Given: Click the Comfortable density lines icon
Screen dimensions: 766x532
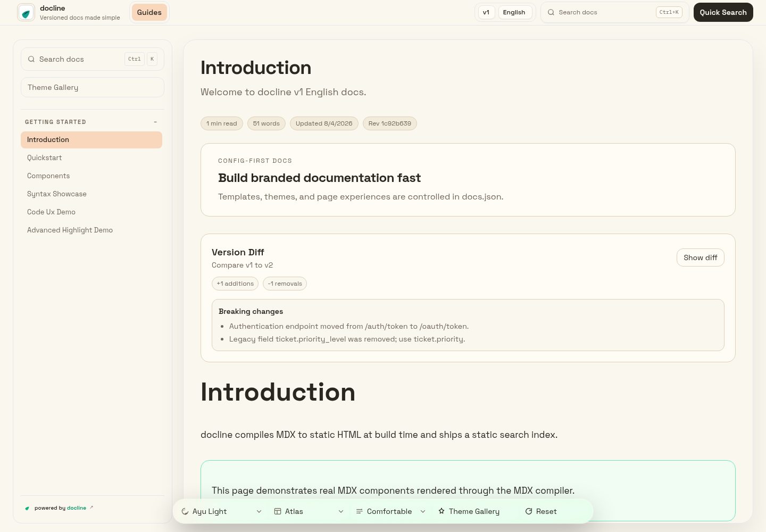Looking at the screenshot, I should pyautogui.click(x=360, y=511).
